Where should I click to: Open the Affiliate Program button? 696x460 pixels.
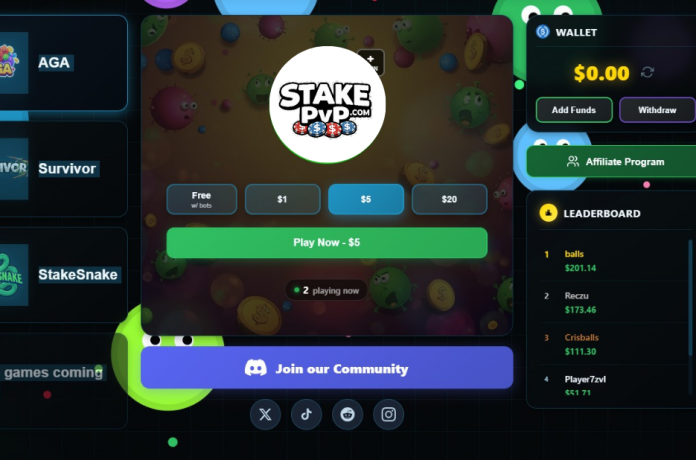[x=611, y=162]
